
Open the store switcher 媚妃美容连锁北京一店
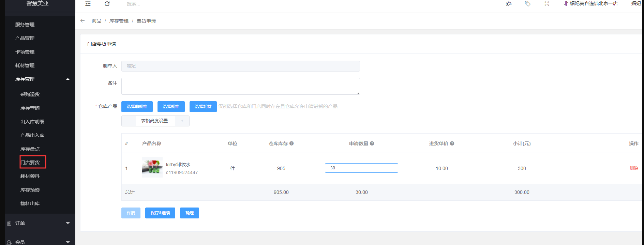590,3
